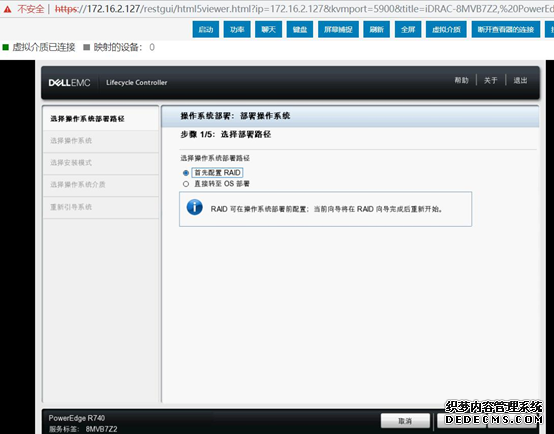Select the 选择安装模式 step in sidebar
The image size is (554, 434).
pyautogui.click(x=101, y=163)
